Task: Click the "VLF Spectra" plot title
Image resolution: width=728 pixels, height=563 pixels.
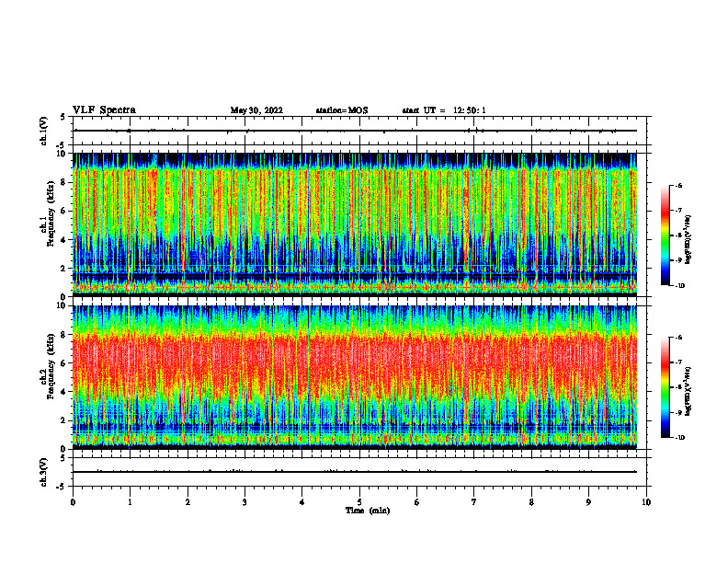Action: (x=104, y=110)
